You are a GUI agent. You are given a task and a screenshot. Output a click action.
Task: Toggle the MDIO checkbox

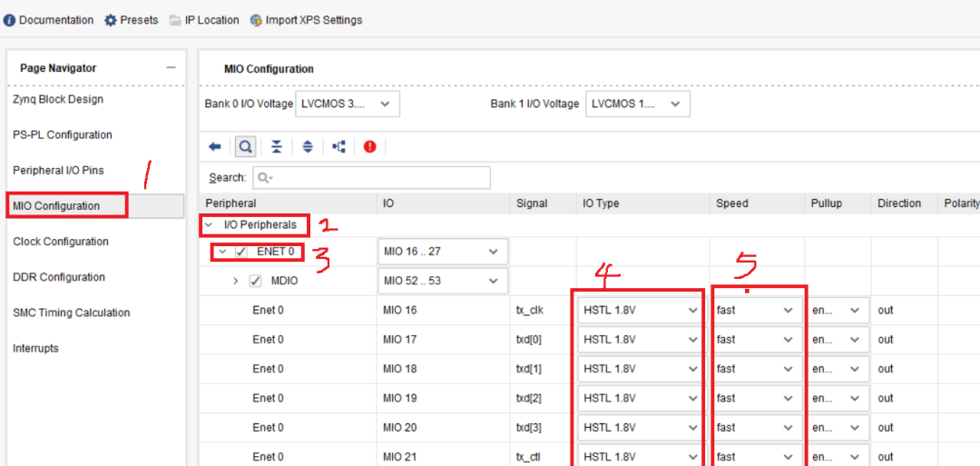click(x=255, y=281)
